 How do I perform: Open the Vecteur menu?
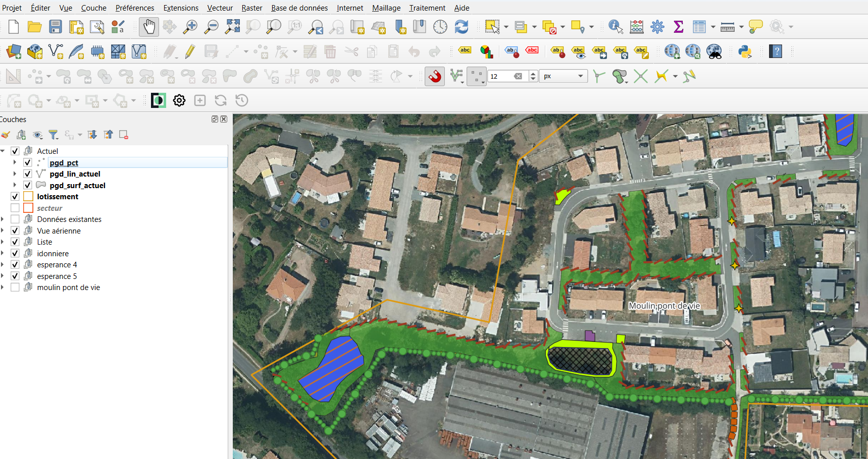(x=220, y=8)
